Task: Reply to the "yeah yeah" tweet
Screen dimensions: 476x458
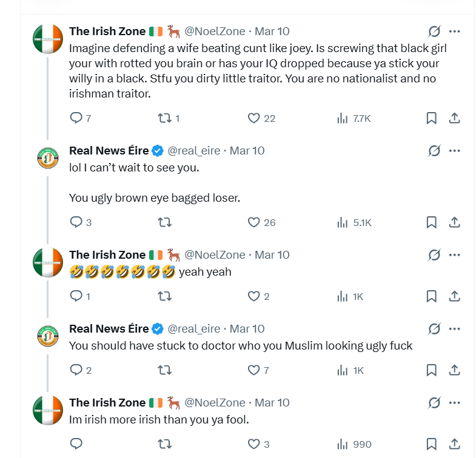Action: [x=76, y=296]
